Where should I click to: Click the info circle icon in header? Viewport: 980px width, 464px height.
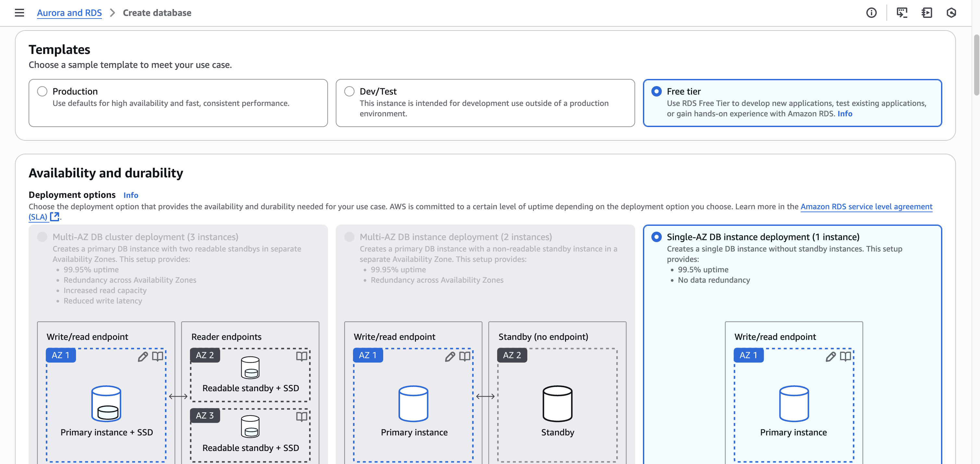pyautogui.click(x=871, y=13)
